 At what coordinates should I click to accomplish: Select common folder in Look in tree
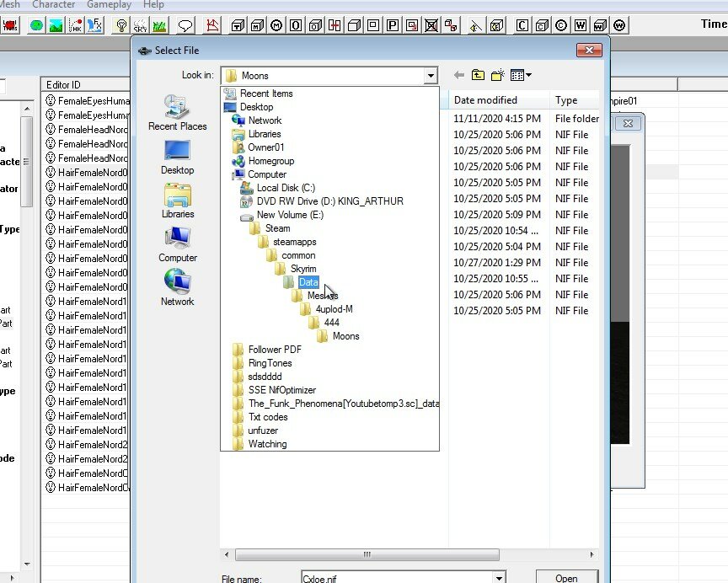click(x=298, y=255)
